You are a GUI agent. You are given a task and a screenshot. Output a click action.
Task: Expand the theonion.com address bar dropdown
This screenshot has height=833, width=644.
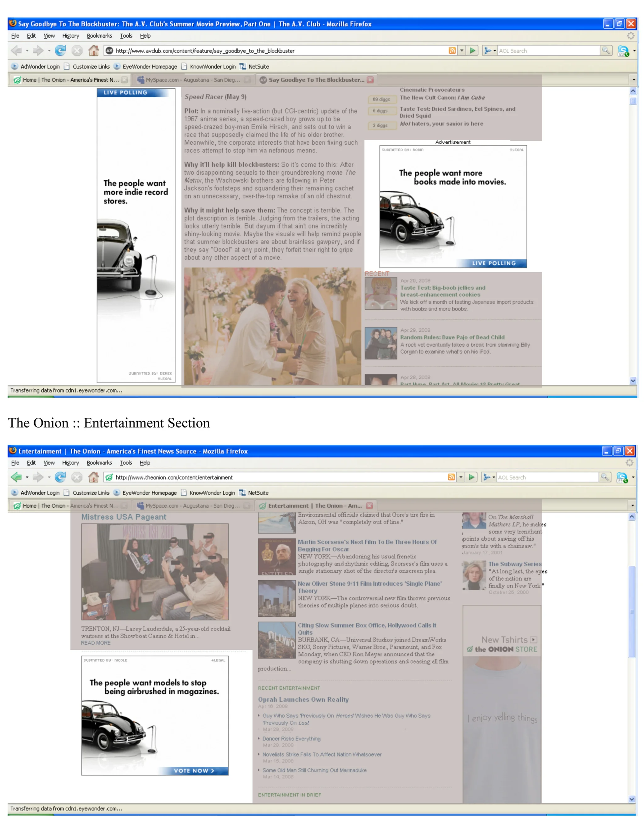point(461,477)
